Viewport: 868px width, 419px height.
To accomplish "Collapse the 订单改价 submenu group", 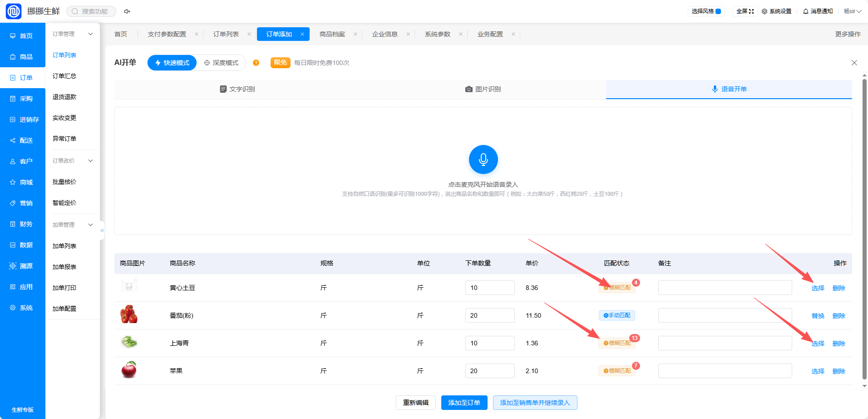I will click(x=72, y=161).
